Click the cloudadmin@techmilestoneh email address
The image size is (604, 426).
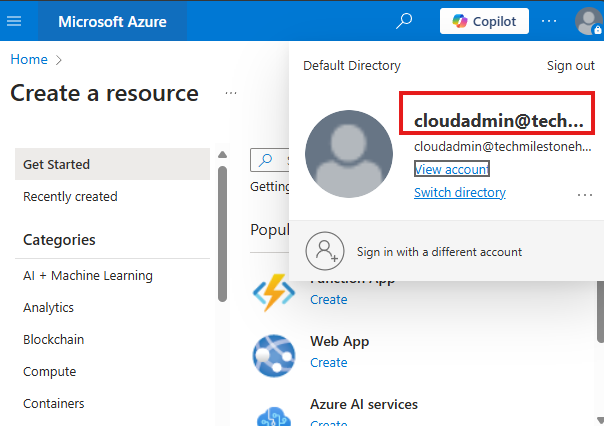click(x=502, y=146)
